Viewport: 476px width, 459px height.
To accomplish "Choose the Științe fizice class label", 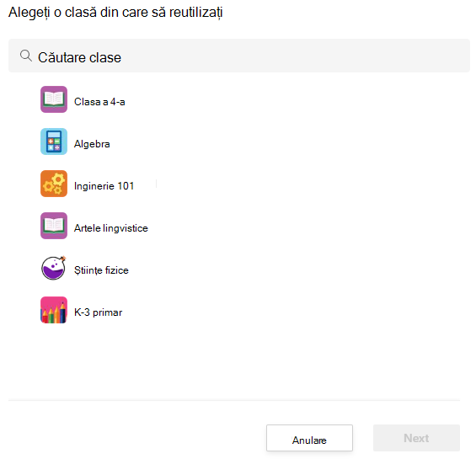I will click(x=101, y=270).
